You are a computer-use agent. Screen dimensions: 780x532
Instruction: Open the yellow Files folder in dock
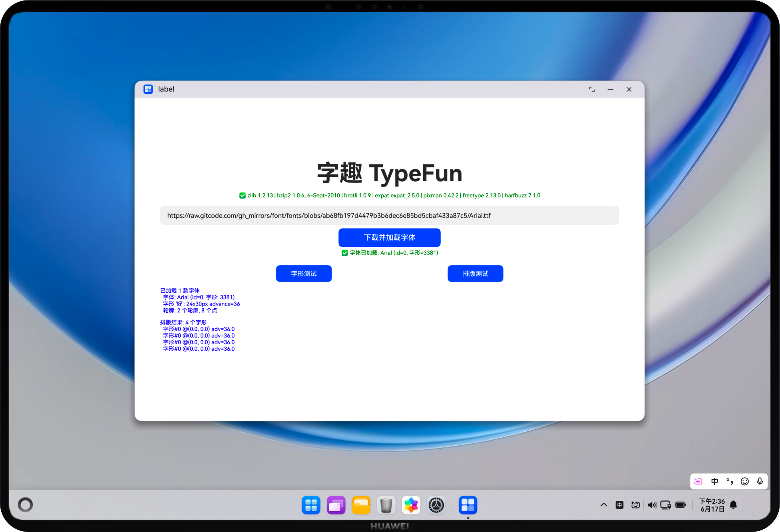tap(361, 505)
